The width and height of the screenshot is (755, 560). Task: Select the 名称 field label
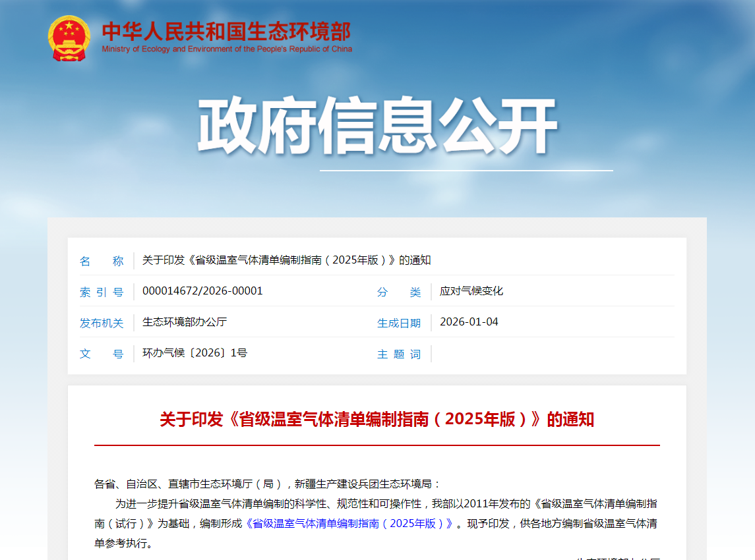(102, 261)
